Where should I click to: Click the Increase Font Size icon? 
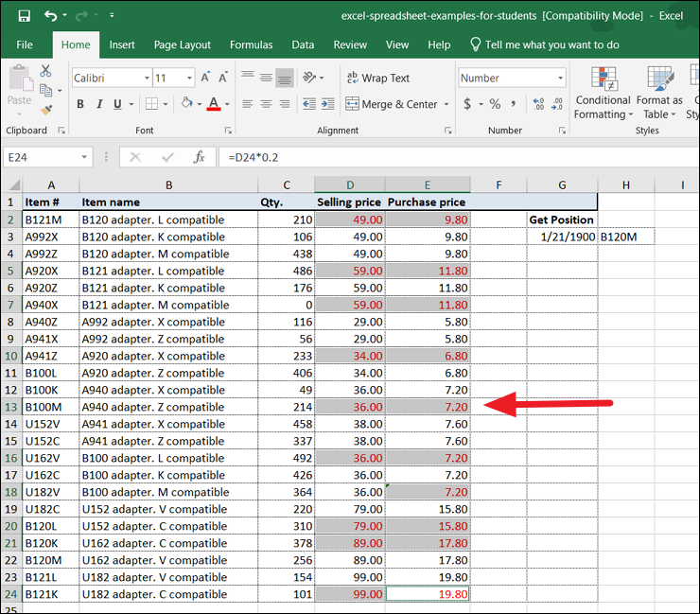(206, 79)
